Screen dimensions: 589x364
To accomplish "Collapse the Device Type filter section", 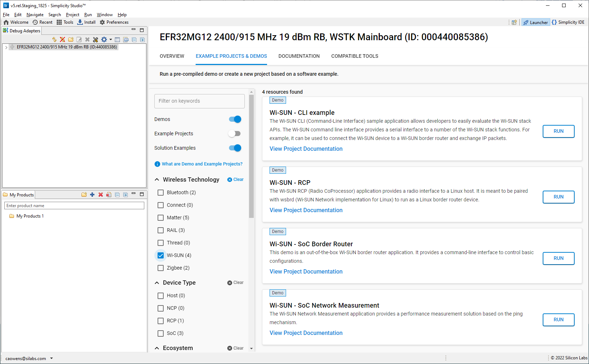I will [157, 283].
